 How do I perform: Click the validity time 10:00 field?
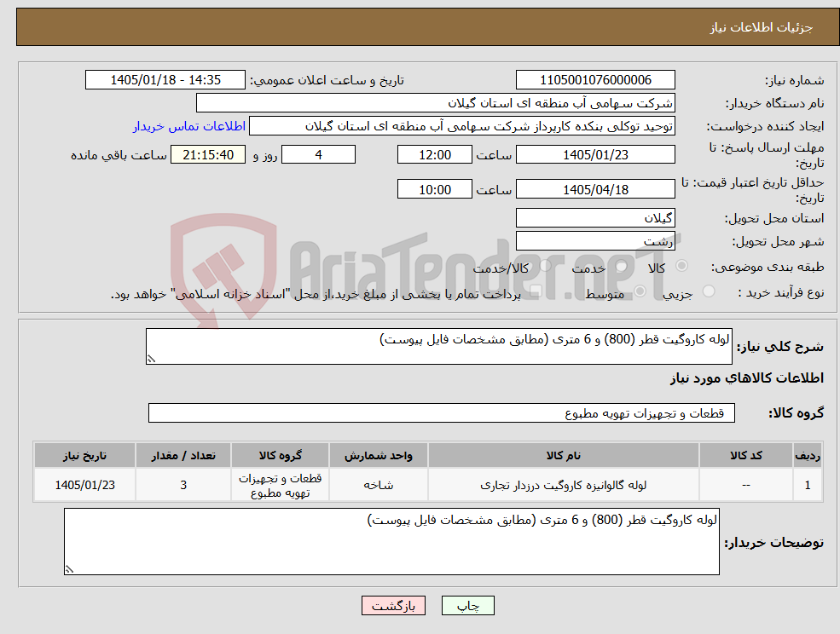434,189
